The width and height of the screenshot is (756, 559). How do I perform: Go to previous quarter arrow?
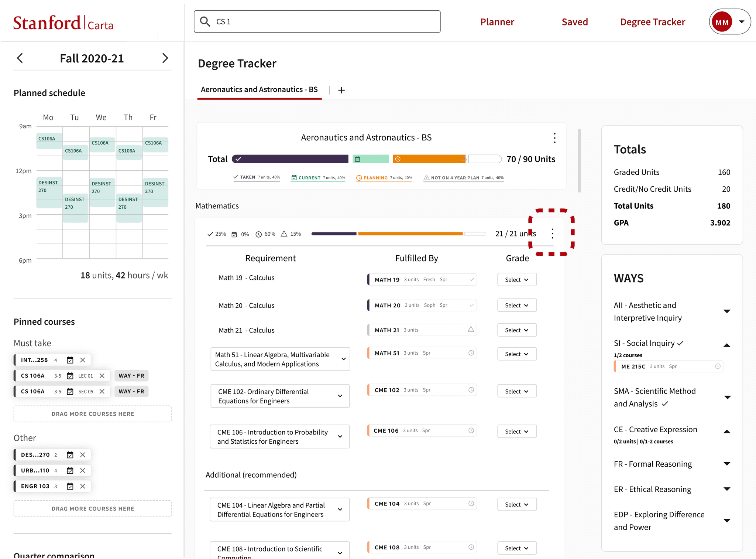coord(20,58)
